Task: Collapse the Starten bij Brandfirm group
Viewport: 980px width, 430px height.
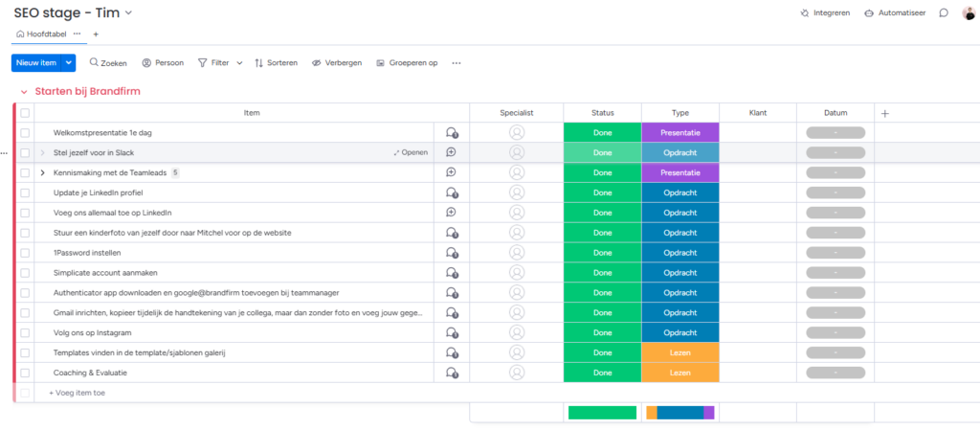Action: point(24,92)
